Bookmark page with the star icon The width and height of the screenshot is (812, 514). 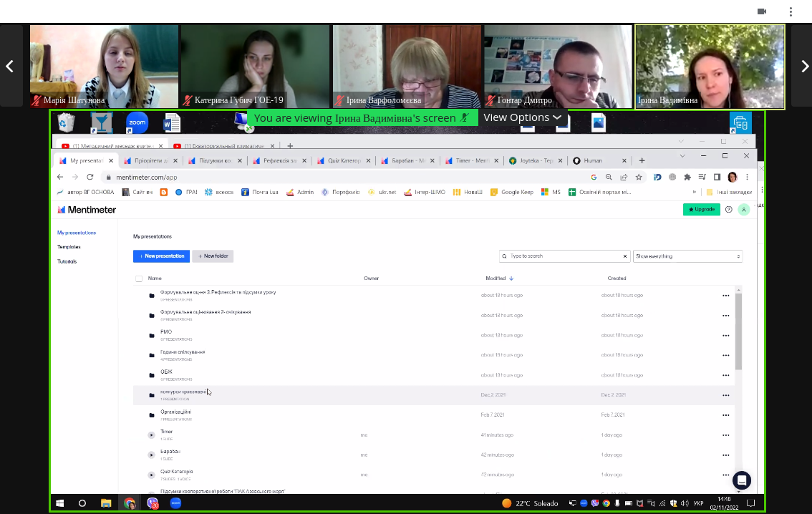pyautogui.click(x=639, y=177)
